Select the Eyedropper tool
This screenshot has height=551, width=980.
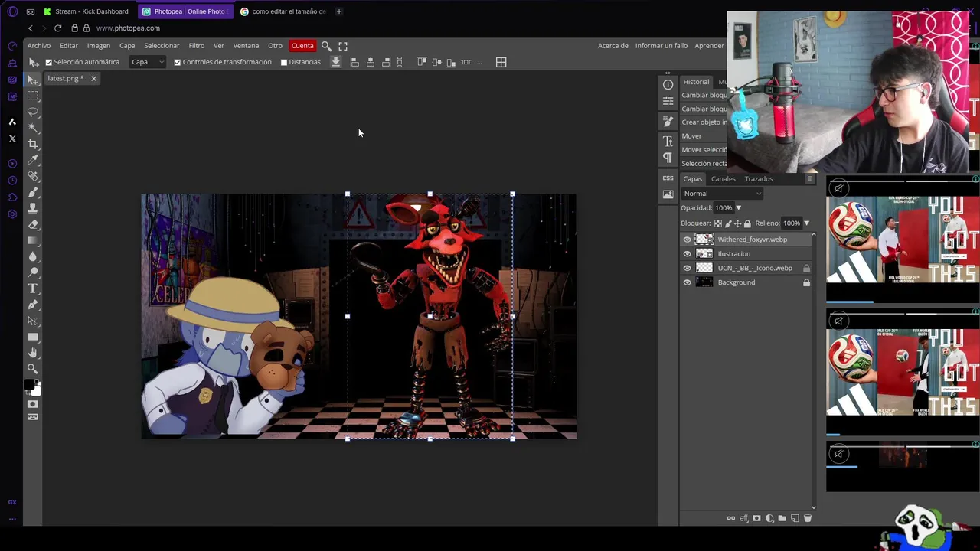coord(33,160)
